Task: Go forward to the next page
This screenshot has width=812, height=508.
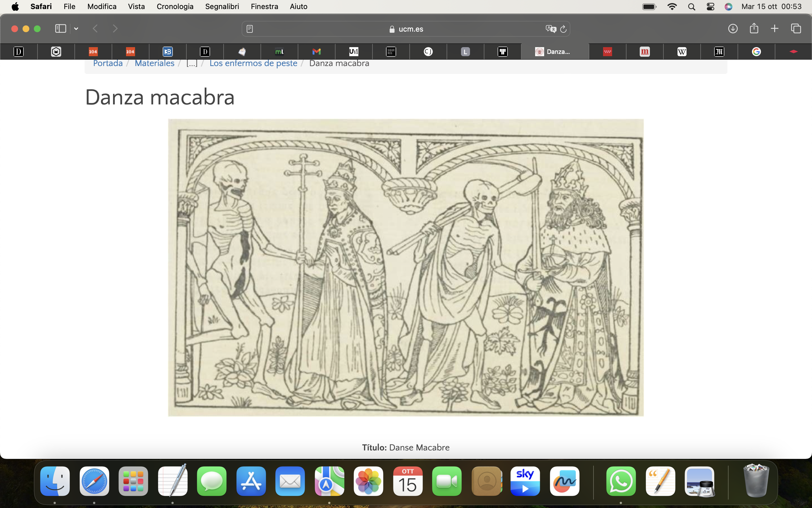Action: (115, 29)
